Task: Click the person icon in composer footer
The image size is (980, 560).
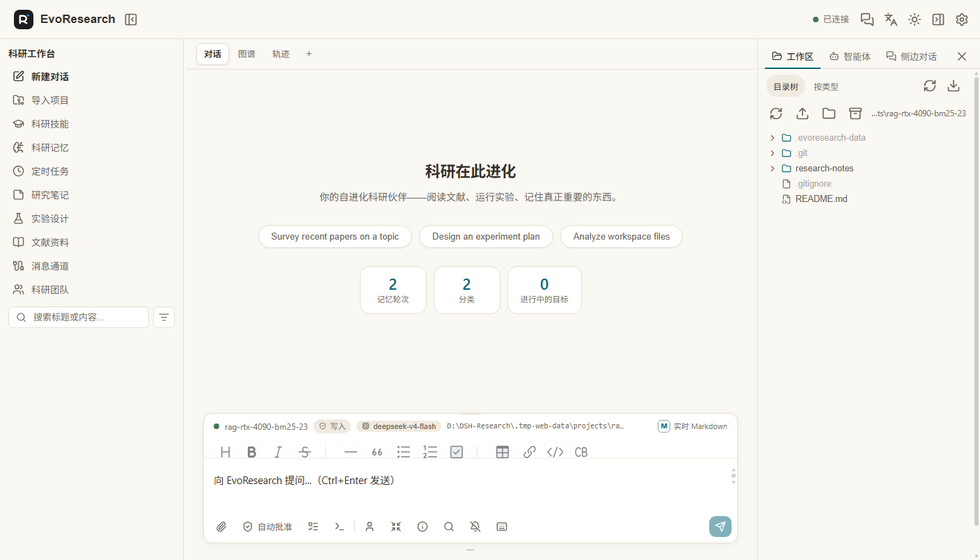Action: click(370, 527)
